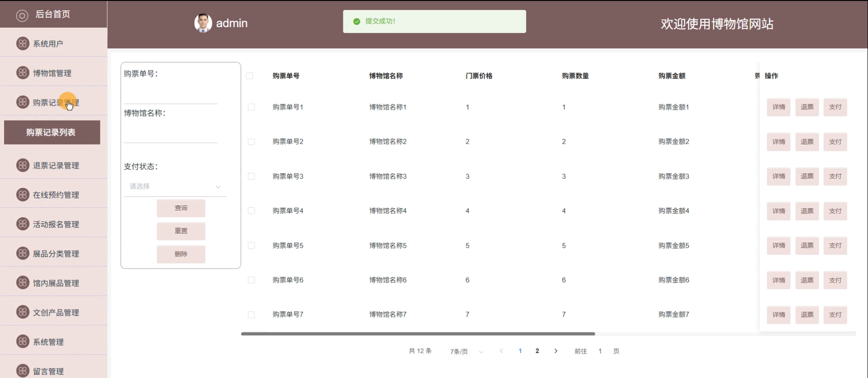Viewport: 868px width, 378px height.
Task: Click the cell 购票金额3
Action: 674,176
